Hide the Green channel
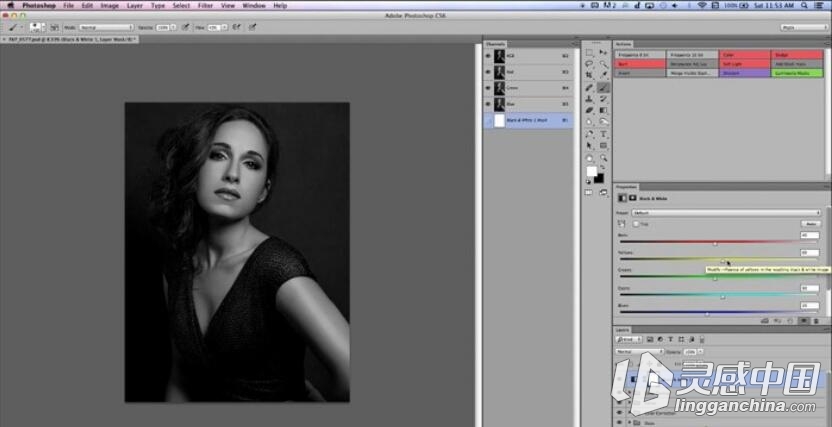This screenshot has width=832, height=427. pos(488,88)
